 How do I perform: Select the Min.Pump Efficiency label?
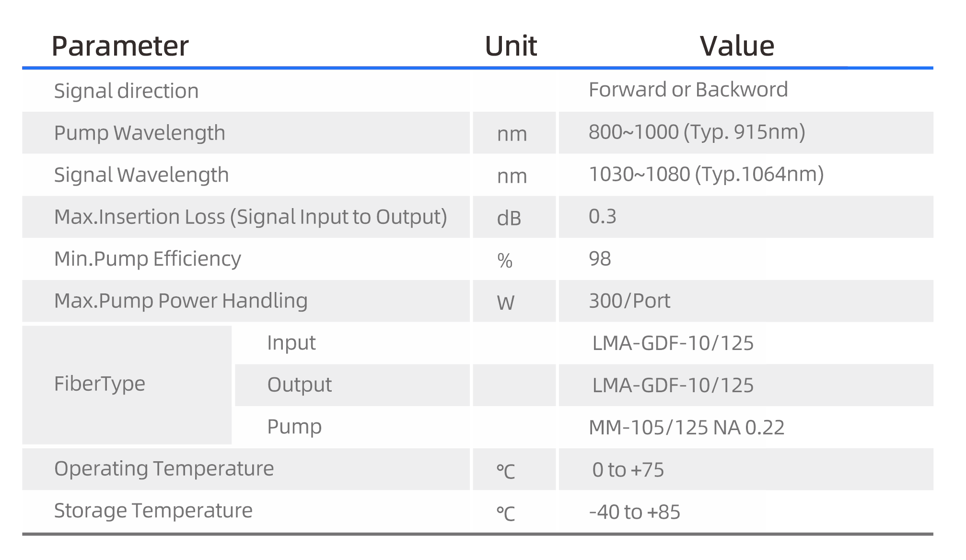(147, 259)
